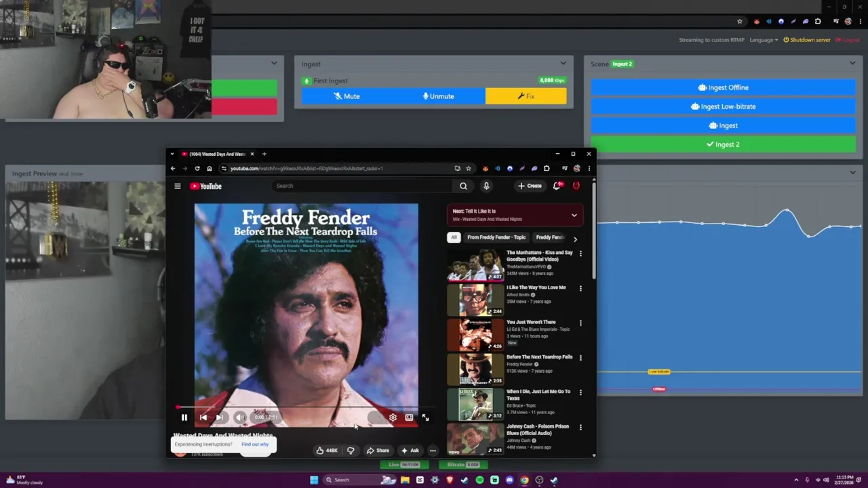
Task: Go to YouTube home via logo
Action: (206, 186)
